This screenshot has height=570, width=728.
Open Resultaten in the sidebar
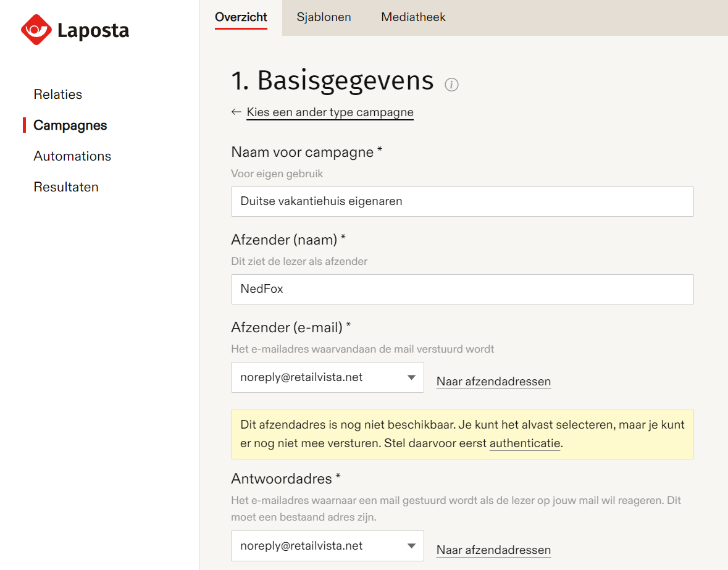[x=66, y=187]
